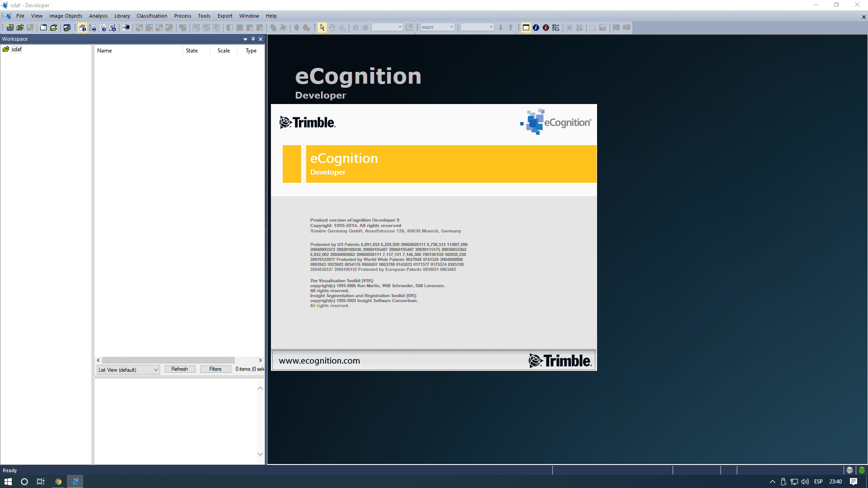Click the Refresh button
Viewport: 868px width, 488px height.
point(180,369)
